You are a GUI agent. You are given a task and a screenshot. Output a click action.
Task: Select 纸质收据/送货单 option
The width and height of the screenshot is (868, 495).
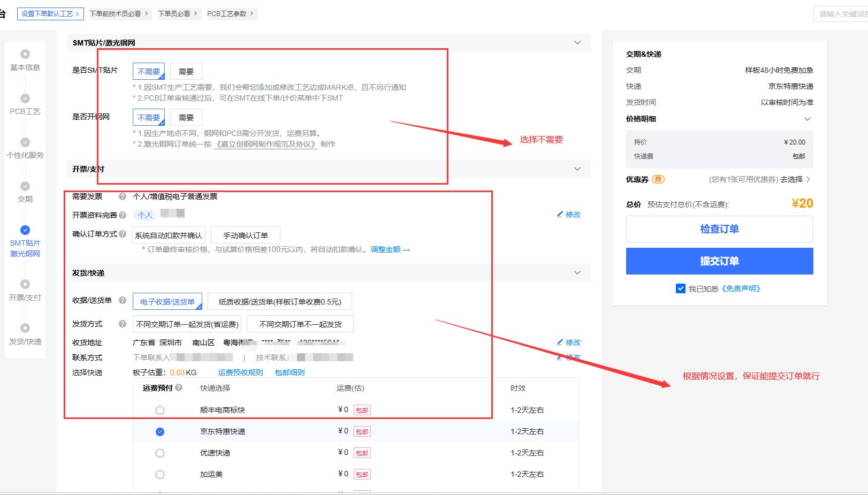(x=280, y=301)
